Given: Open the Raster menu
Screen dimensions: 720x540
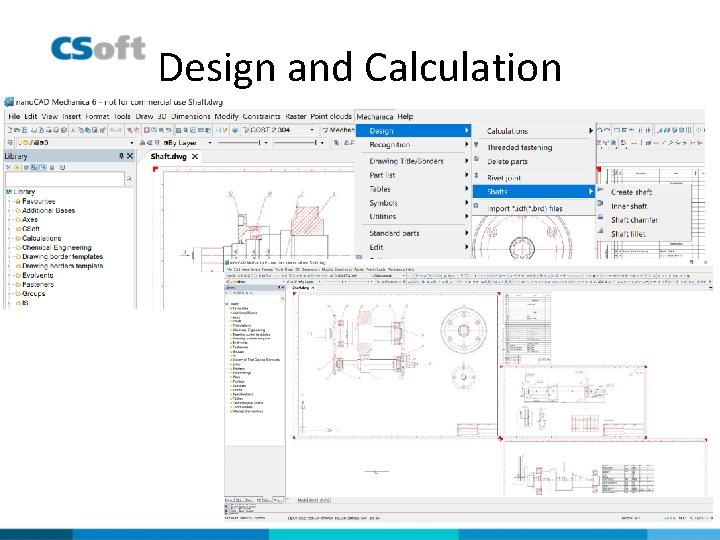Looking at the screenshot, I should click(x=296, y=117).
